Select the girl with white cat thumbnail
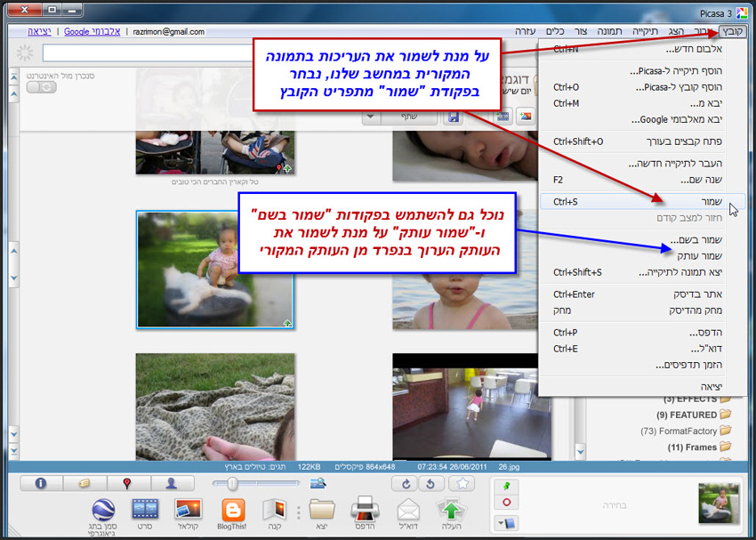The width and height of the screenshot is (756, 540). (x=214, y=270)
